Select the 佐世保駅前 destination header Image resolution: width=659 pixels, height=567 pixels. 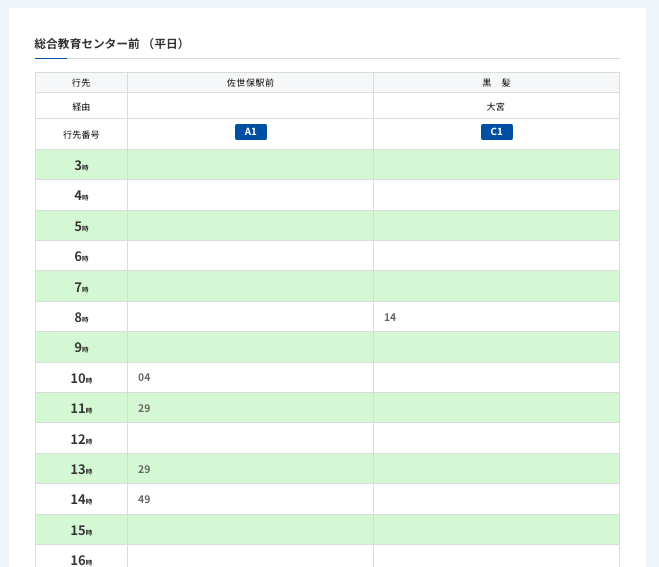(250, 83)
